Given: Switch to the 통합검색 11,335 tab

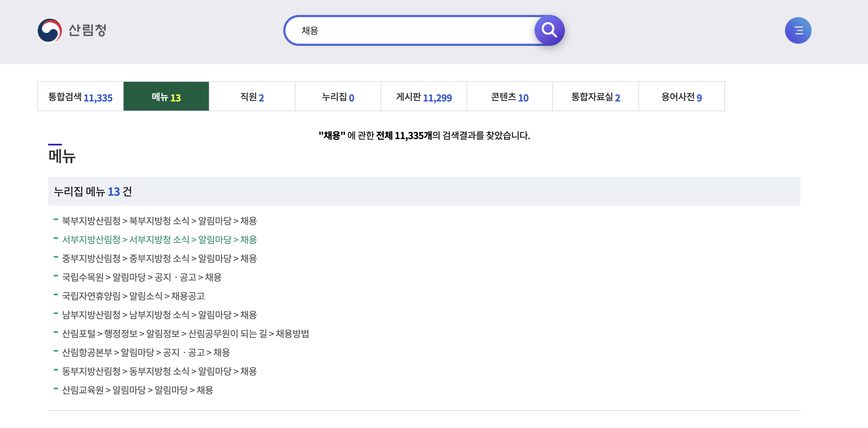Looking at the screenshot, I should [x=80, y=97].
